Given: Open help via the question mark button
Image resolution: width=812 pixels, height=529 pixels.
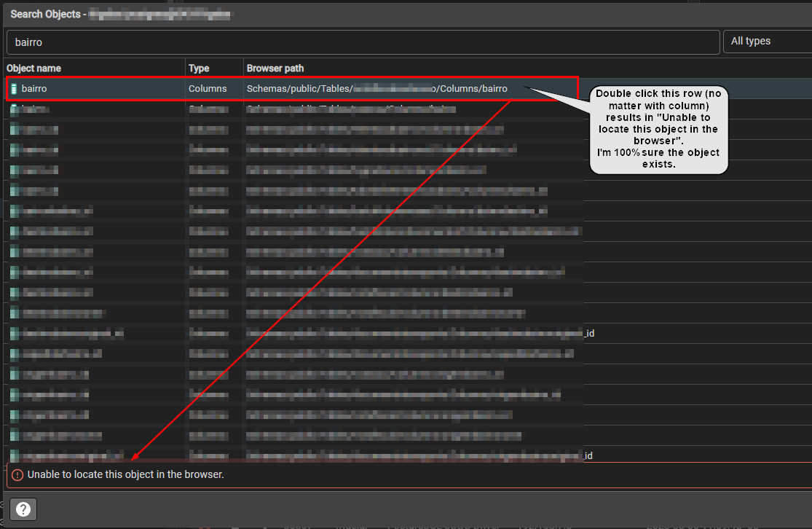Looking at the screenshot, I should 23,509.
